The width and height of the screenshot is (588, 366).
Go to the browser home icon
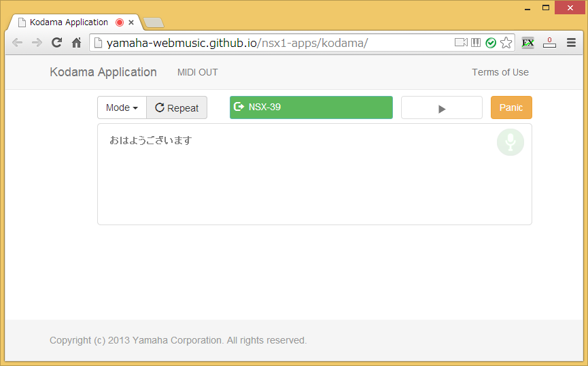(77, 43)
